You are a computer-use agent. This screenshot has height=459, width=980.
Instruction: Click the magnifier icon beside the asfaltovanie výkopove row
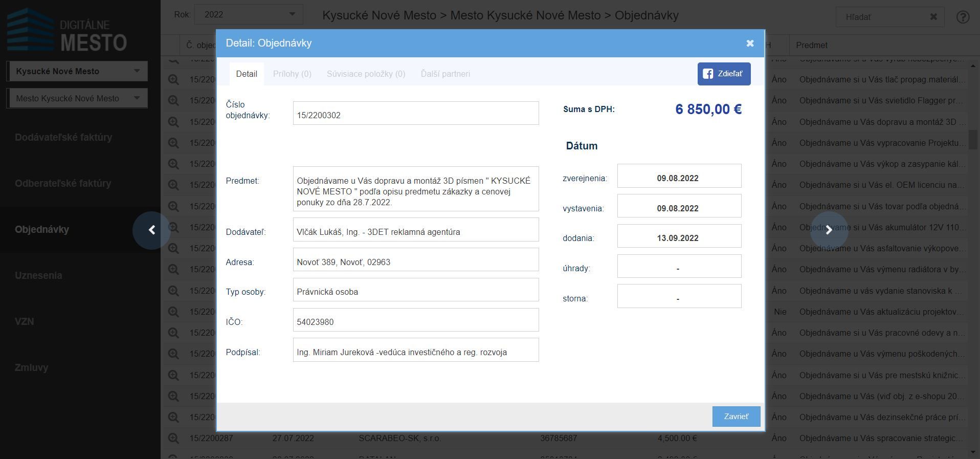tap(173, 248)
